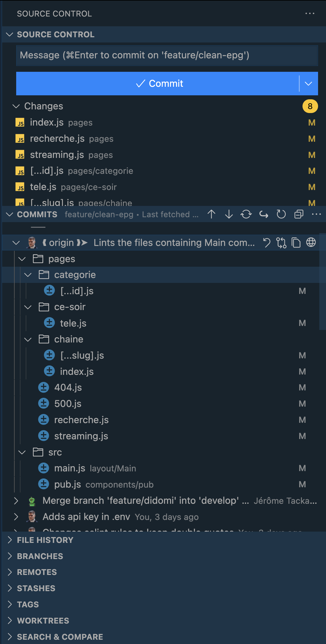Push commits using the up arrow icon
Screen dimensions: 326x644
211,214
